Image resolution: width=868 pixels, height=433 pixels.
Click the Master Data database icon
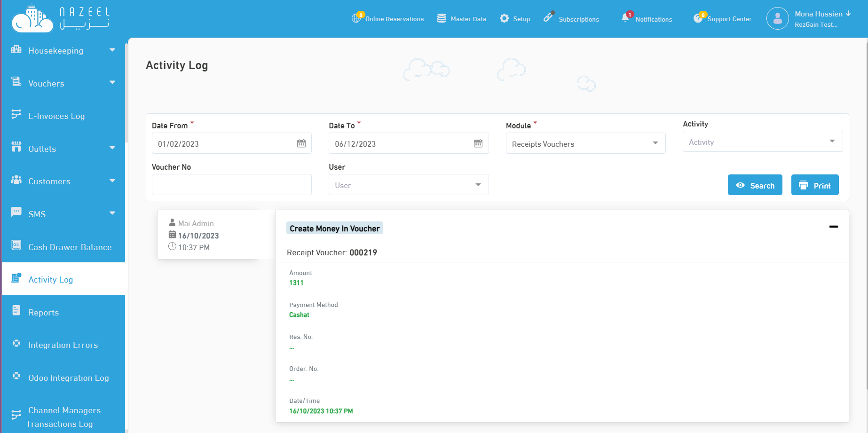[x=442, y=18]
